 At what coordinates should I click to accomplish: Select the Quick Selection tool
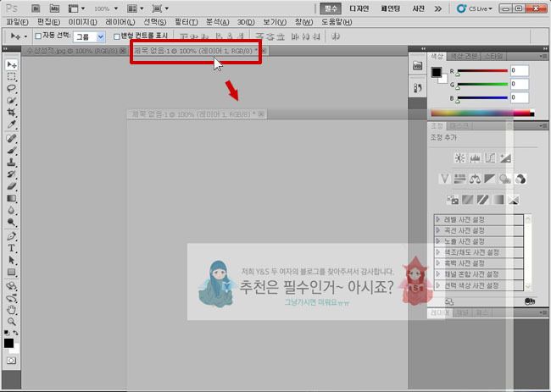click(x=11, y=101)
